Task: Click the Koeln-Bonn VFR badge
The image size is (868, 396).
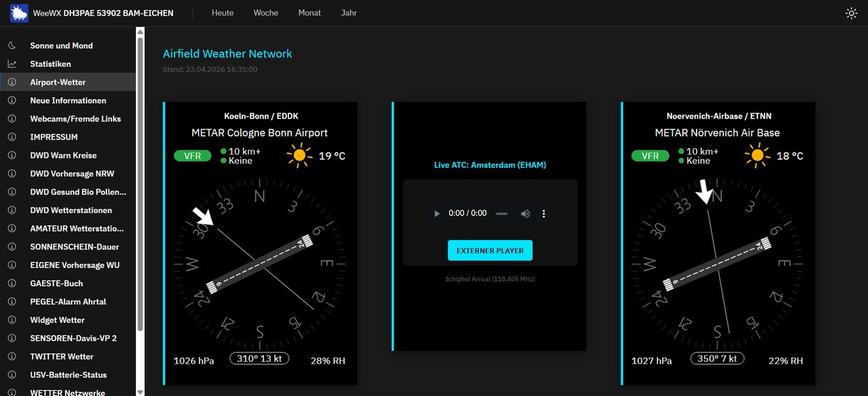Action: 193,155
